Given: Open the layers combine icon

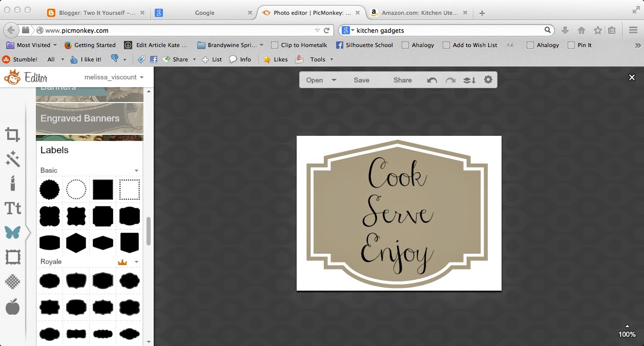Looking at the screenshot, I should tap(469, 80).
